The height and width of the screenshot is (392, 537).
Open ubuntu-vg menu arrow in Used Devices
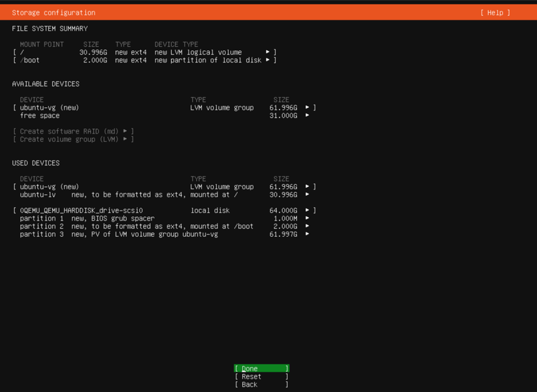(307, 187)
